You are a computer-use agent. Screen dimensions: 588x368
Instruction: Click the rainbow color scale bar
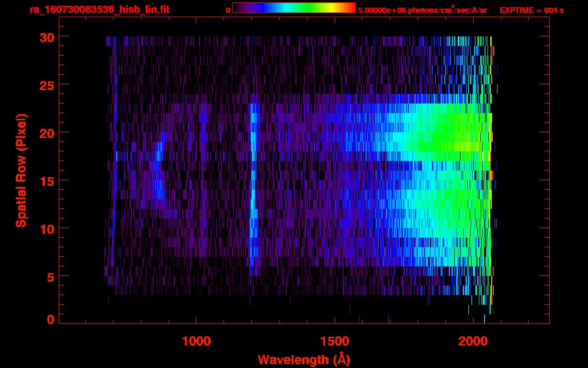coord(294,8)
